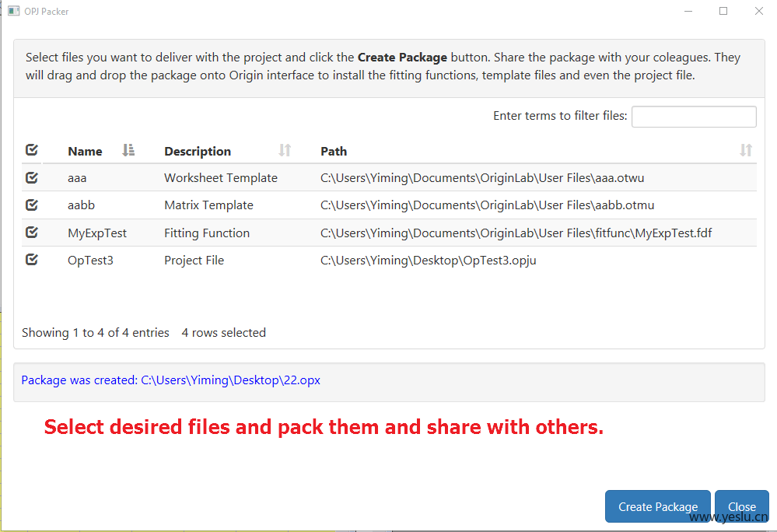Click the OPJ Packer app icon in the title bar
Image resolution: width=777 pixels, height=532 pixels.
point(13,11)
